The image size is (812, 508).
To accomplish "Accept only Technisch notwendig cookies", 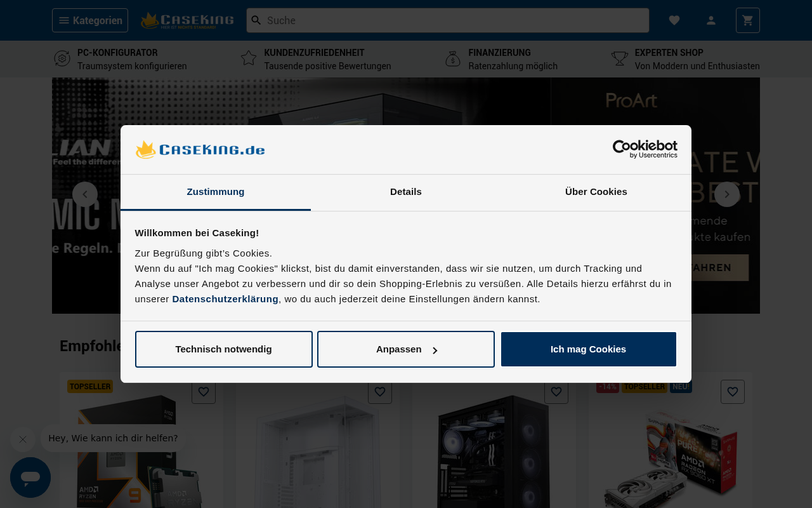I will point(224,349).
